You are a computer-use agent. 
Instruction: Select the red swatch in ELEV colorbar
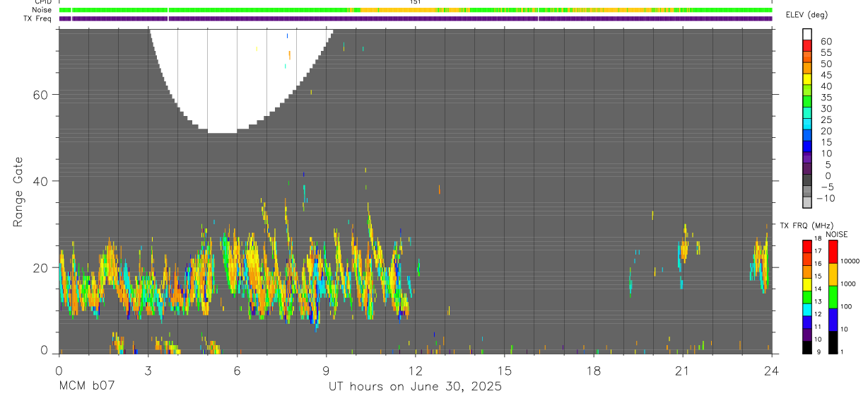coord(807,45)
